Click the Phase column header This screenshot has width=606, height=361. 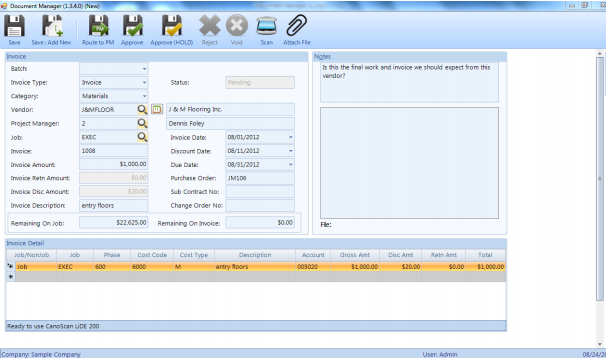pos(112,255)
